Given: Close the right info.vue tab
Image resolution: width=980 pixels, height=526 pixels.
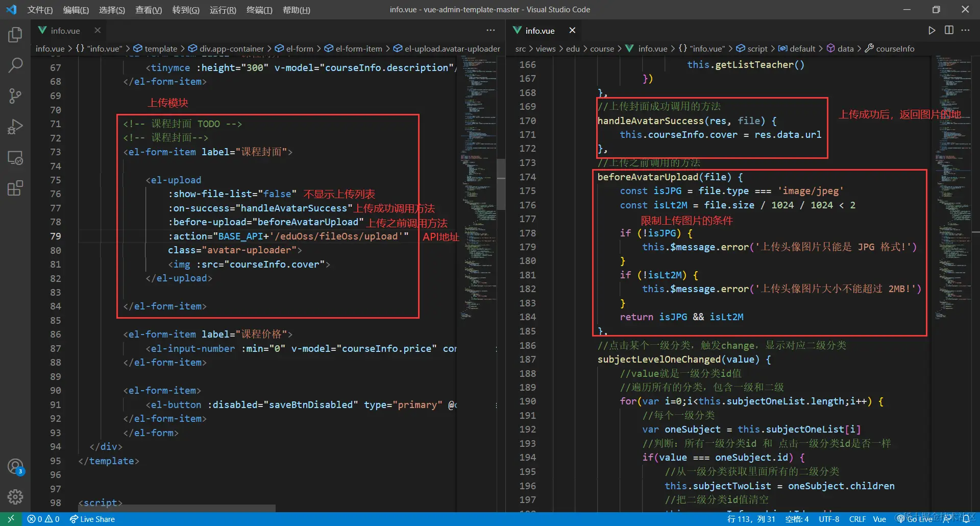Looking at the screenshot, I should pos(572,31).
